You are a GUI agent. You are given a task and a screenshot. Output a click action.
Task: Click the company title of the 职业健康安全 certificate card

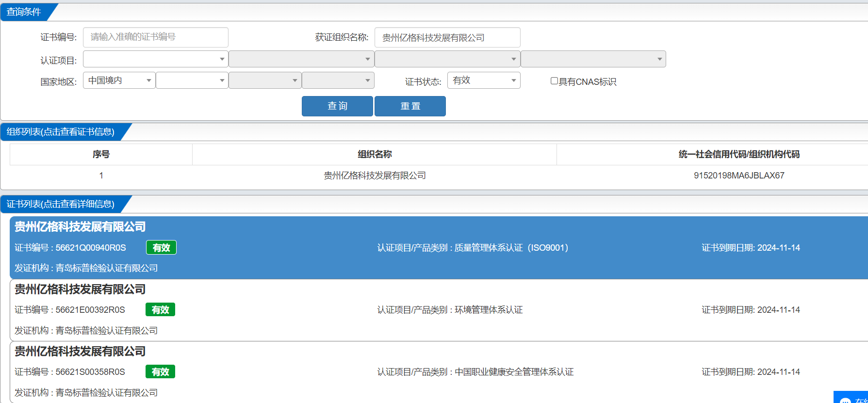(80, 352)
